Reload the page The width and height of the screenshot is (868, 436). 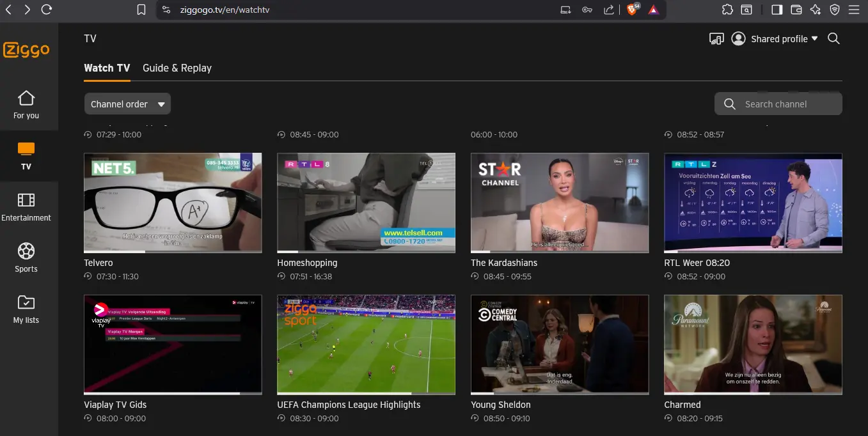coord(46,10)
